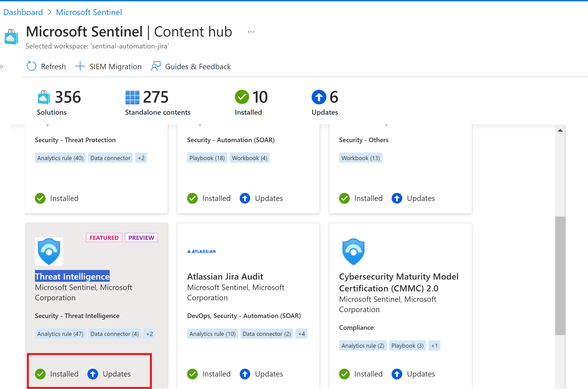Click the Compliance category label
The height and width of the screenshot is (389, 588).
click(x=356, y=327)
